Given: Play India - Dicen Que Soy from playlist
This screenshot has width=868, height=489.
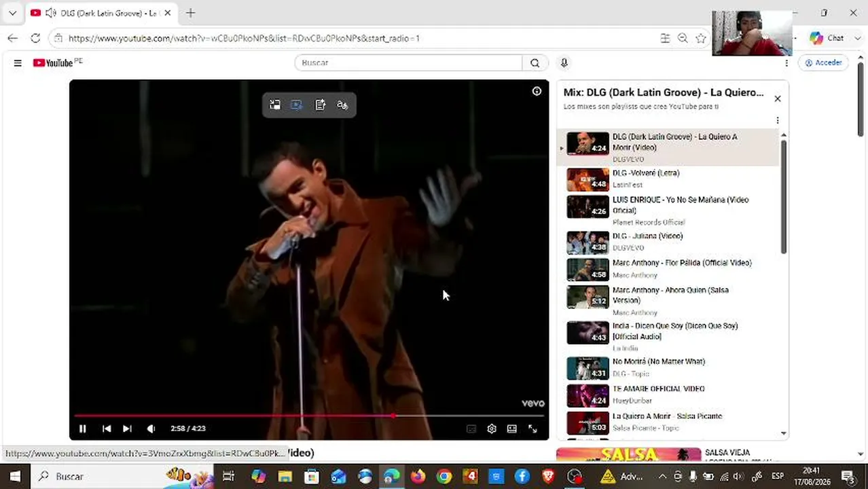Looking at the screenshot, I should point(669,337).
